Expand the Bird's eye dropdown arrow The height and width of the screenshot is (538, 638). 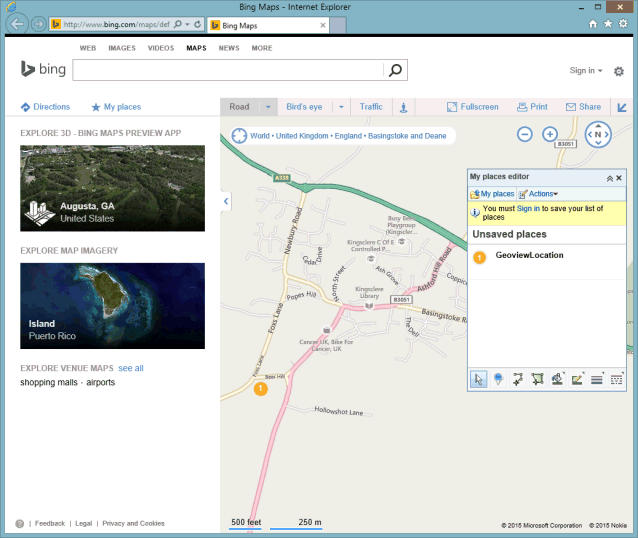tap(341, 107)
